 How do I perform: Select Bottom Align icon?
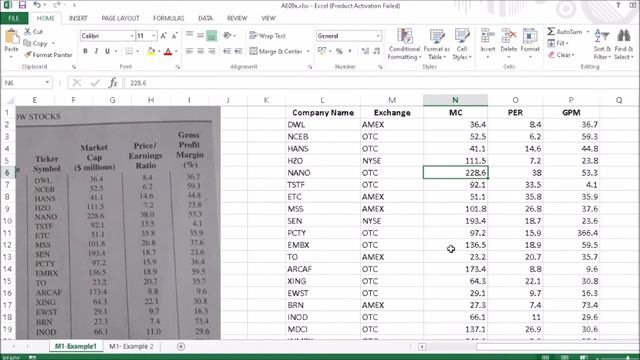coord(211,36)
